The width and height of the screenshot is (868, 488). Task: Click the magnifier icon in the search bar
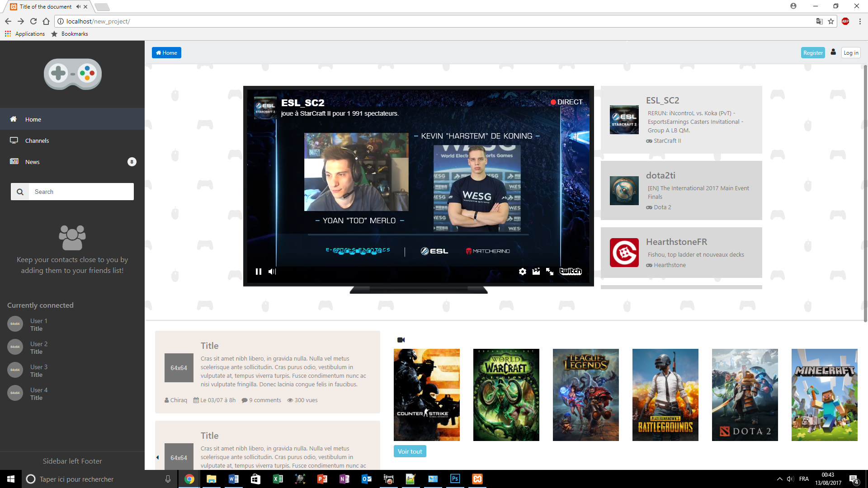pyautogui.click(x=20, y=192)
